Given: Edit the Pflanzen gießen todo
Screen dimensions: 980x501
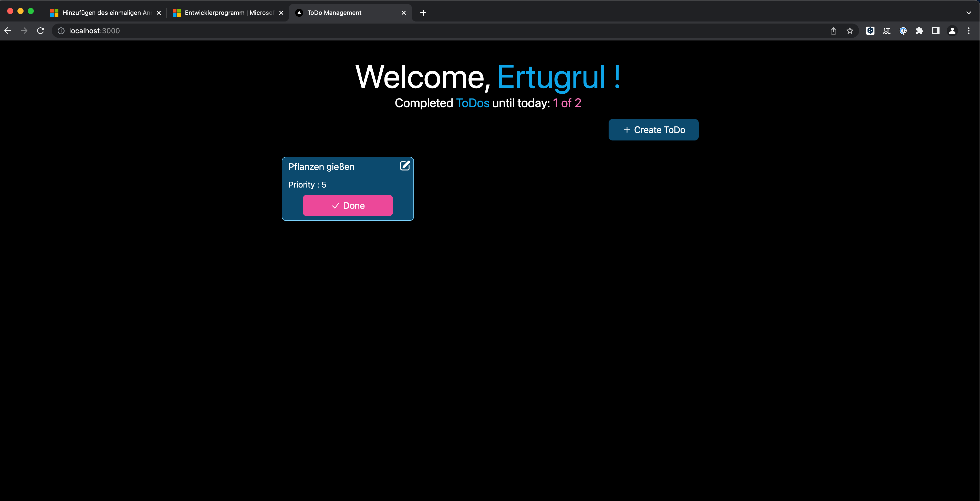Looking at the screenshot, I should click(x=405, y=166).
